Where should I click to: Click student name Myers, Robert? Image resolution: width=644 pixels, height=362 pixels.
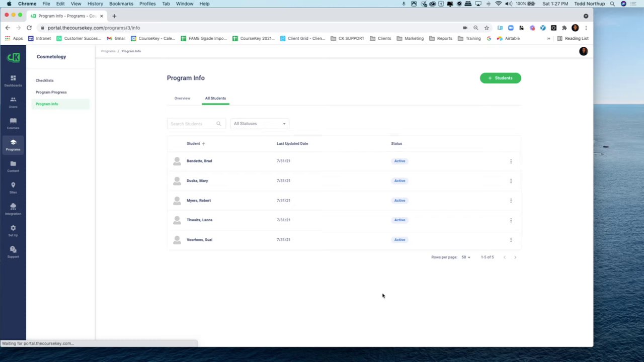click(199, 201)
